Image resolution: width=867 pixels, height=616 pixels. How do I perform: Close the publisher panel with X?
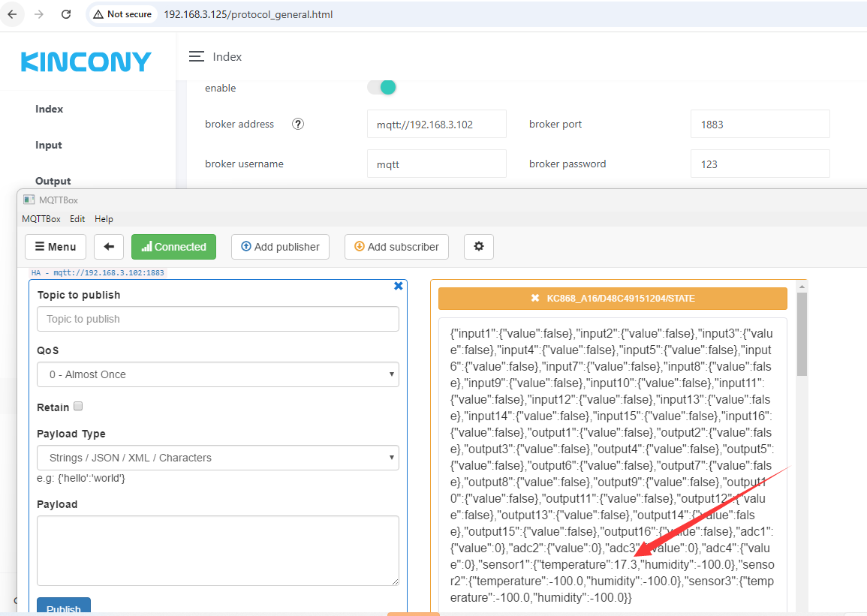click(399, 286)
